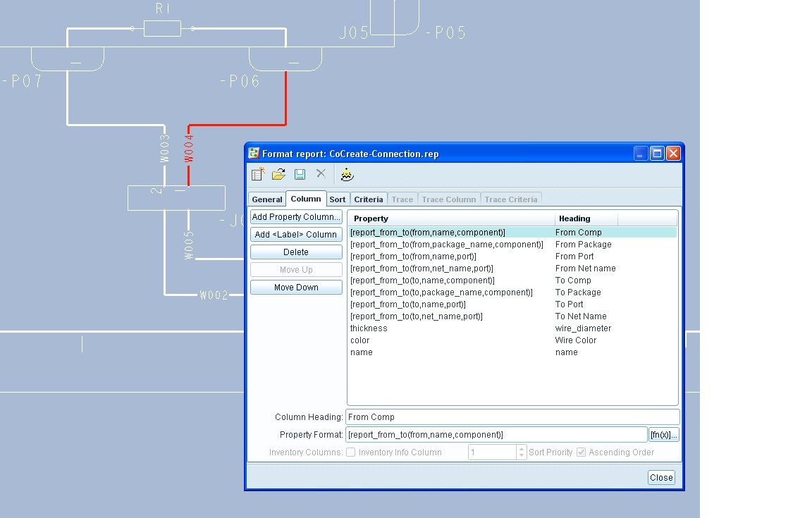Viewport: 812px width, 518px height.
Task: Switch to the Criteria tab
Action: pyautogui.click(x=368, y=199)
